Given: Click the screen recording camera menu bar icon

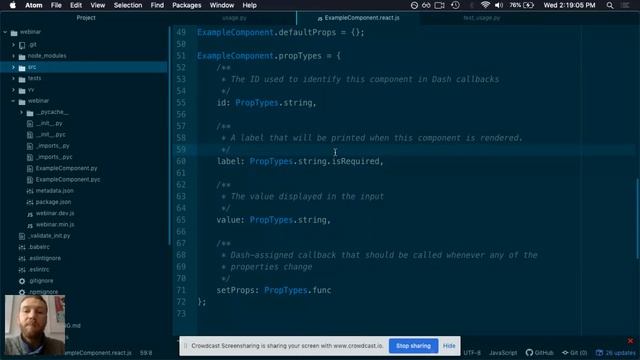Looking at the screenshot, I should pyautogui.click(x=440, y=5).
